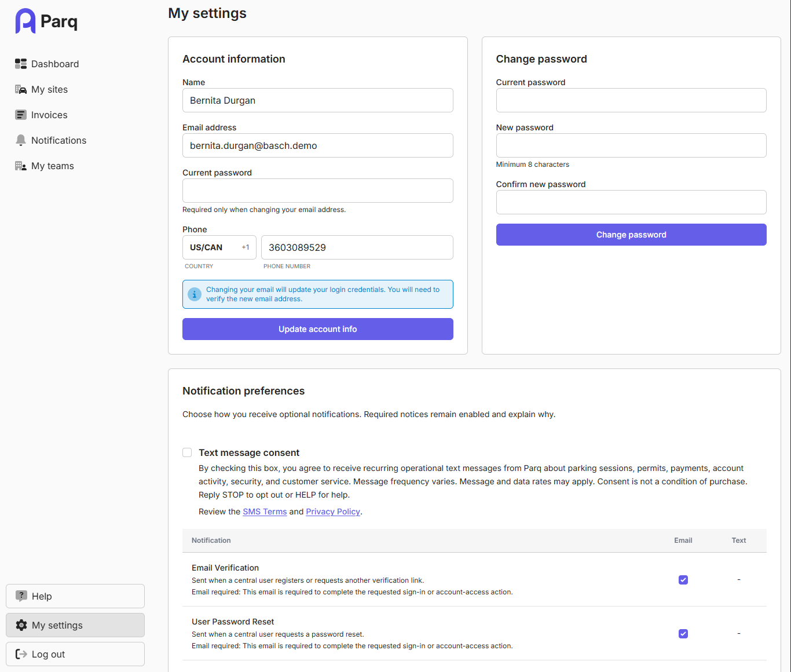The height and width of the screenshot is (672, 791).
Task: Focus the Email address field
Action: pyautogui.click(x=318, y=145)
